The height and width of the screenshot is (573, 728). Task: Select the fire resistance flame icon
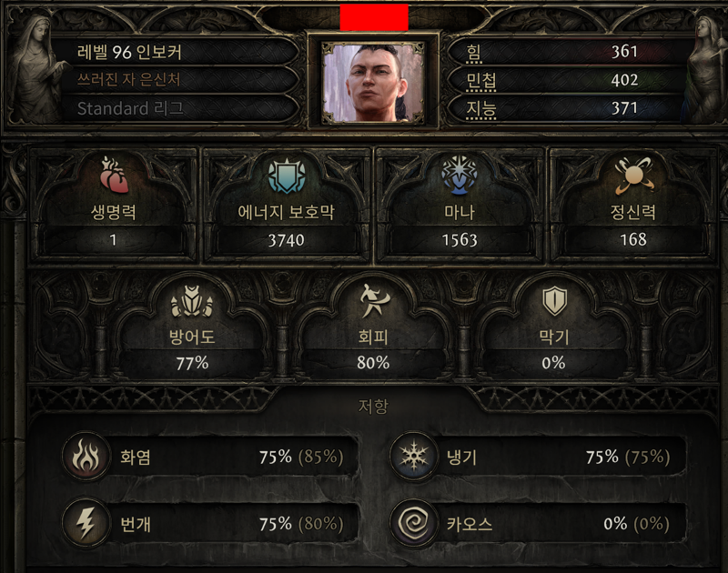[x=86, y=457]
